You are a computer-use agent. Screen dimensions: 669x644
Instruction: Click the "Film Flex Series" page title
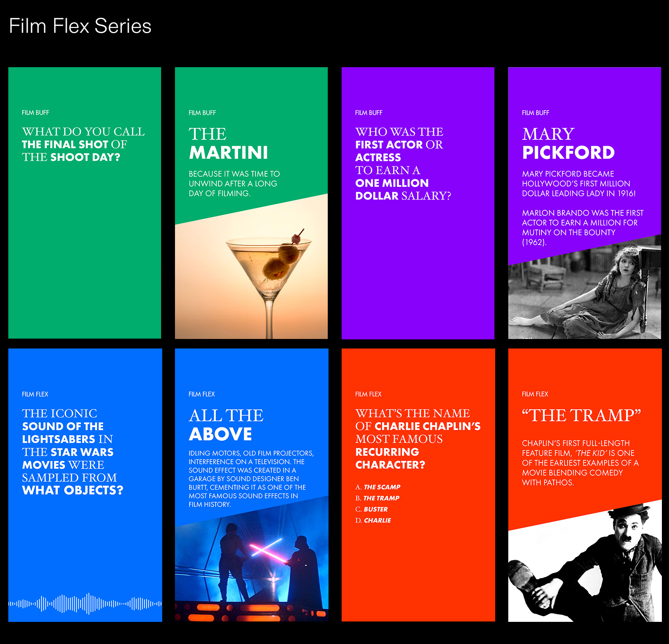point(80,26)
